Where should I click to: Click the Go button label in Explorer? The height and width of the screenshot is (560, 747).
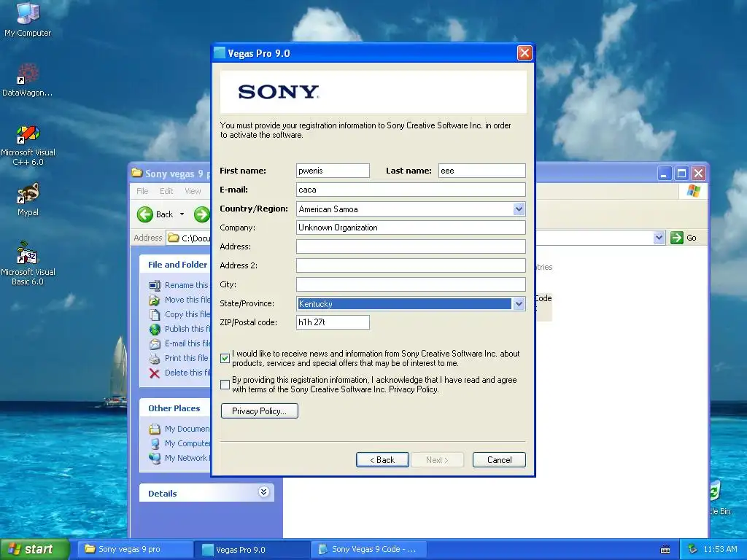pos(692,238)
